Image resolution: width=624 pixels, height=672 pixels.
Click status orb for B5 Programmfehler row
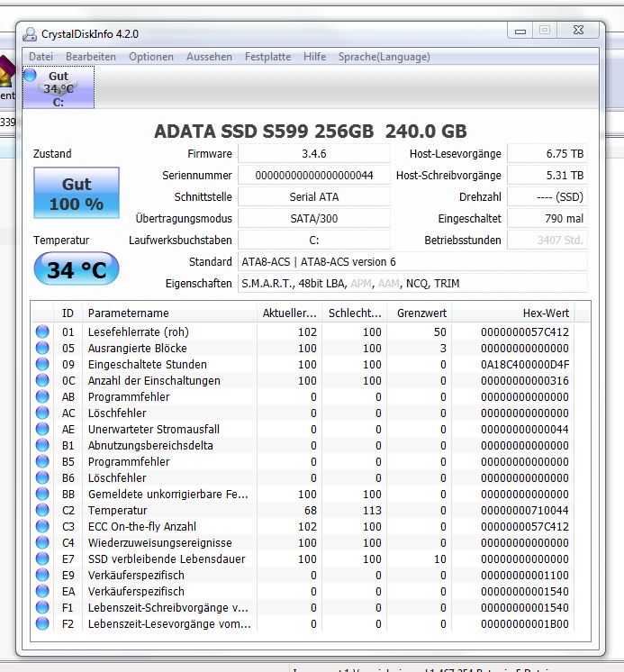pyautogui.click(x=42, y=461)
